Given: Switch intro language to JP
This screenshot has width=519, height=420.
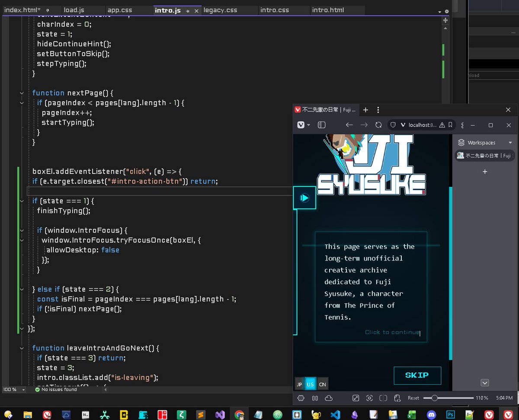Looking at the screenshot, I should [x=299, y=384].
